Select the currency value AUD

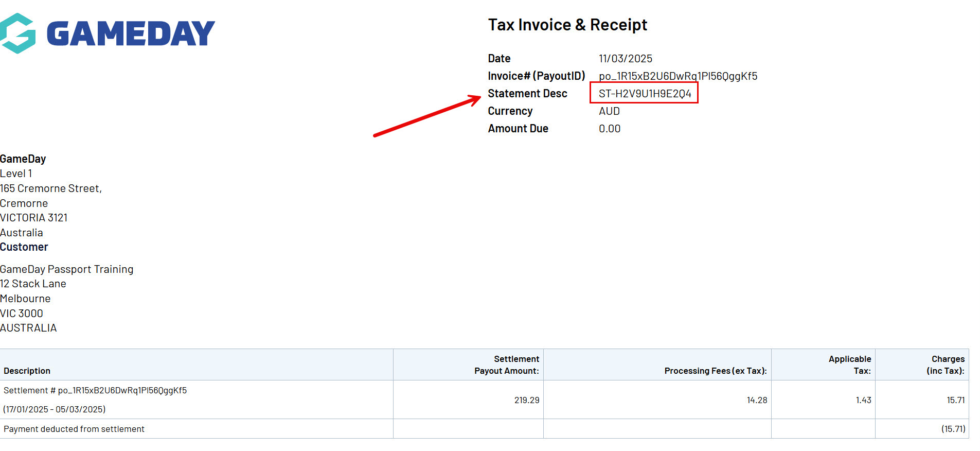[x=609, y=111]
